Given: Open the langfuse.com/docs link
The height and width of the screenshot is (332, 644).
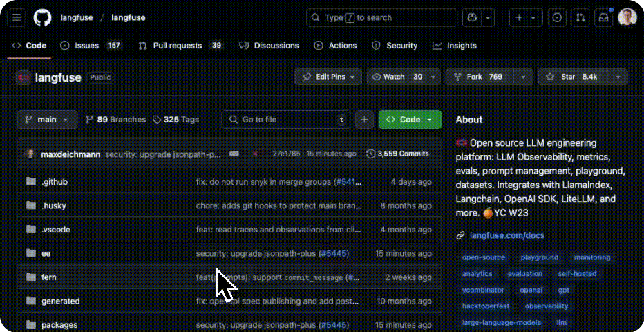Looking at the screenshot, I should (x=506, y=235).
